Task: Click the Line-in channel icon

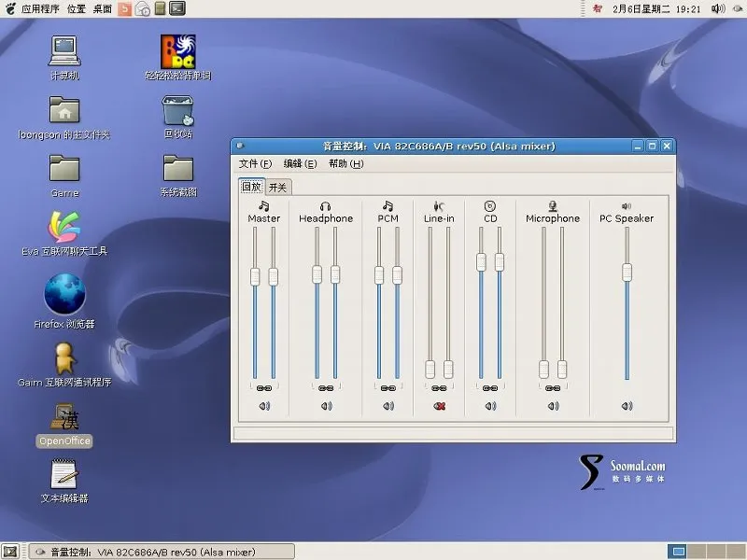Action: [439, 205]
